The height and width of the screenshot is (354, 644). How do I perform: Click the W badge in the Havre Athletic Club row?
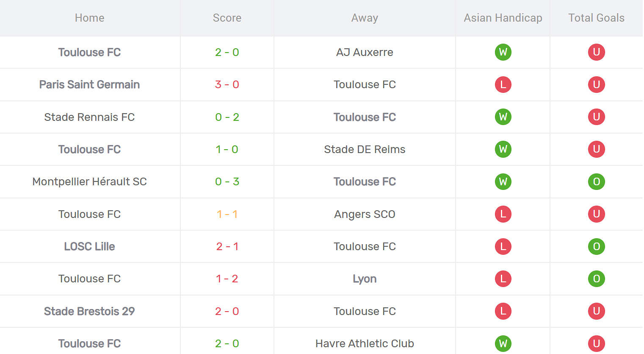click(503, 343)
